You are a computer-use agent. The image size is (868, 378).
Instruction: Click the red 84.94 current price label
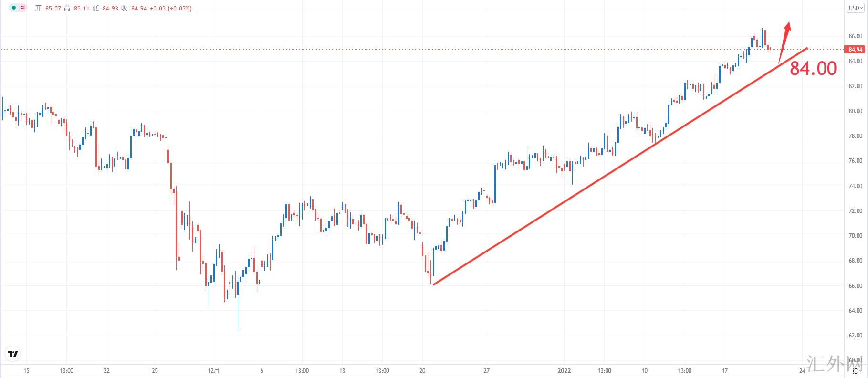[855, 50]
